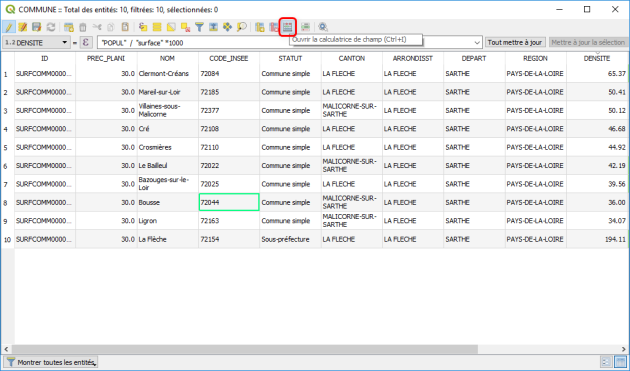
Task: Open the expression builder epsilon button
Action: click(x=86, y=42)
